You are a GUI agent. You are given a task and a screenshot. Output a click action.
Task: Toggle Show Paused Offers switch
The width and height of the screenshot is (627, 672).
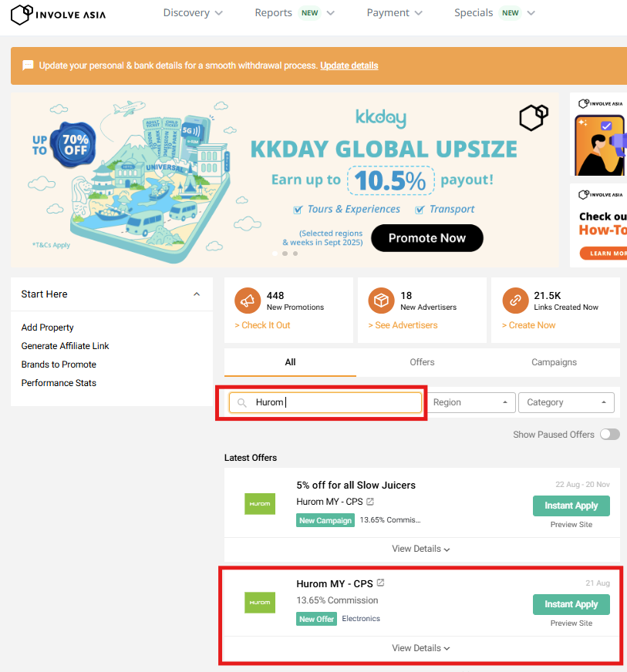(609, 435)
